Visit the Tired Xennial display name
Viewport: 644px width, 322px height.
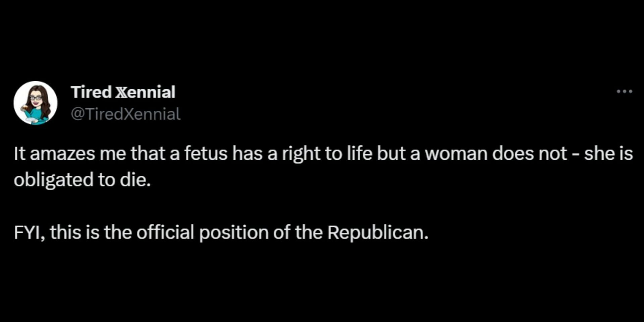tap(123, 92)
